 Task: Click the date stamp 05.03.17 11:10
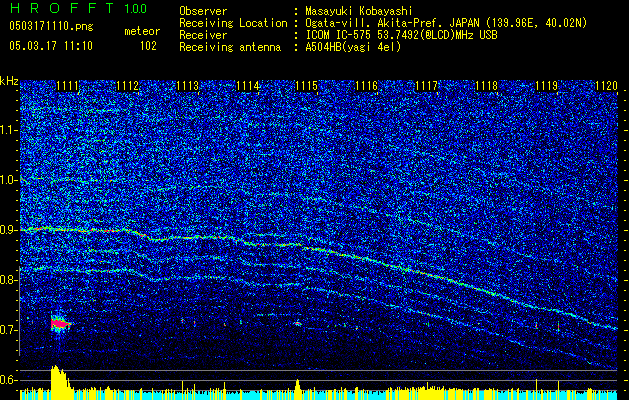click(51, 46)
